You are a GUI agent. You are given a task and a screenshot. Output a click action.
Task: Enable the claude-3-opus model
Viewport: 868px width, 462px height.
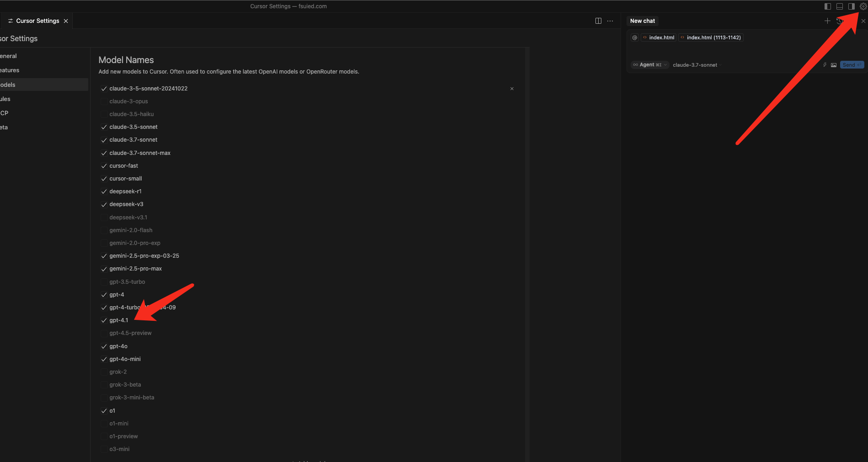pyautogui.click(x=104, y=101)
